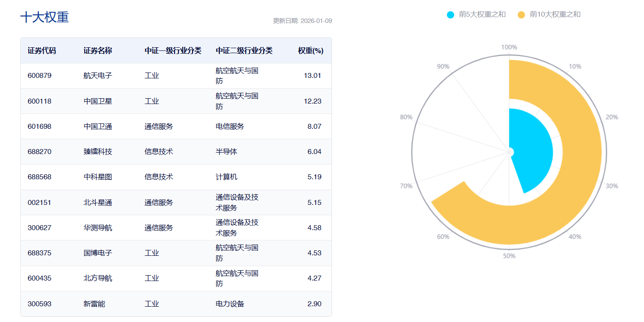The height and width of the screenshot is (322, 644).
Task: Click the 中证一级行业分类 column header
Action: 173,50
